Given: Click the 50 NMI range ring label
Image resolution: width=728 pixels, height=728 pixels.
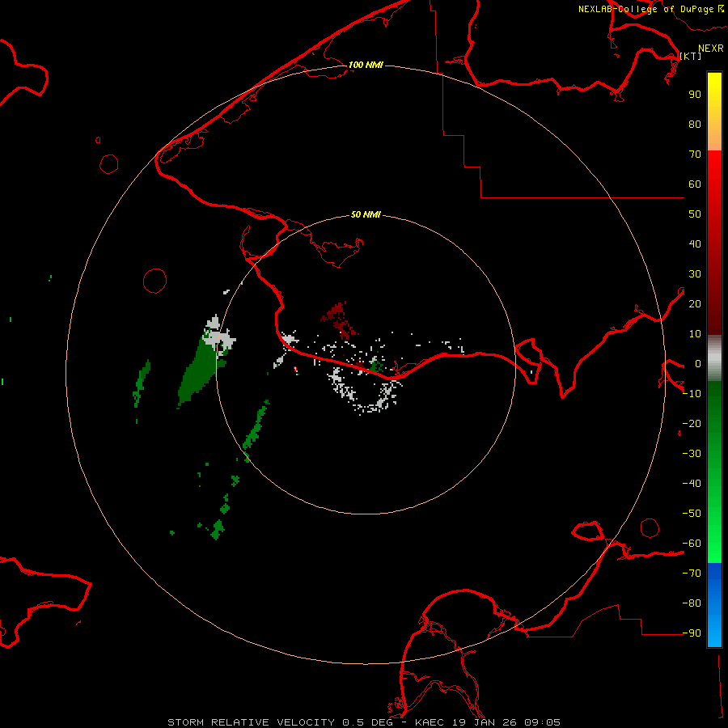Looking at the screenshot, I should pyautogui.click(x=366, y=214).
